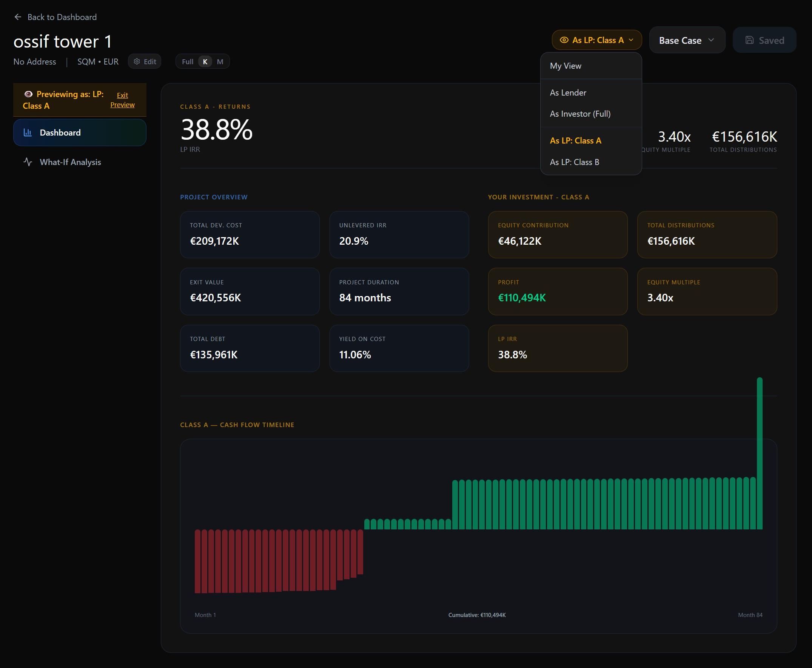Open the Base Case scenario dropdown

(x=687, y=40)
